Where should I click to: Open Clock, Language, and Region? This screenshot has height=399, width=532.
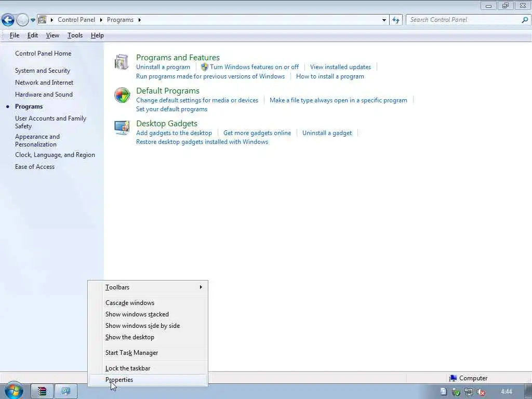click(x=55, y=155)
